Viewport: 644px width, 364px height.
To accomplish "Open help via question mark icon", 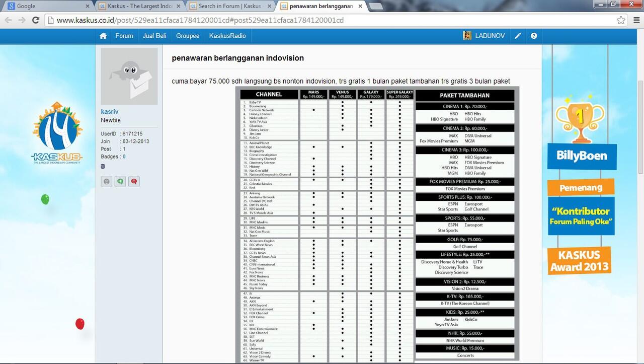I will [534, 36].
